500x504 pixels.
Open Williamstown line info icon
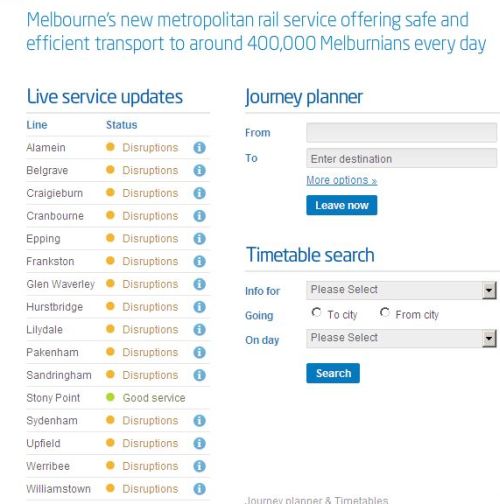click(x=199, y=489)
